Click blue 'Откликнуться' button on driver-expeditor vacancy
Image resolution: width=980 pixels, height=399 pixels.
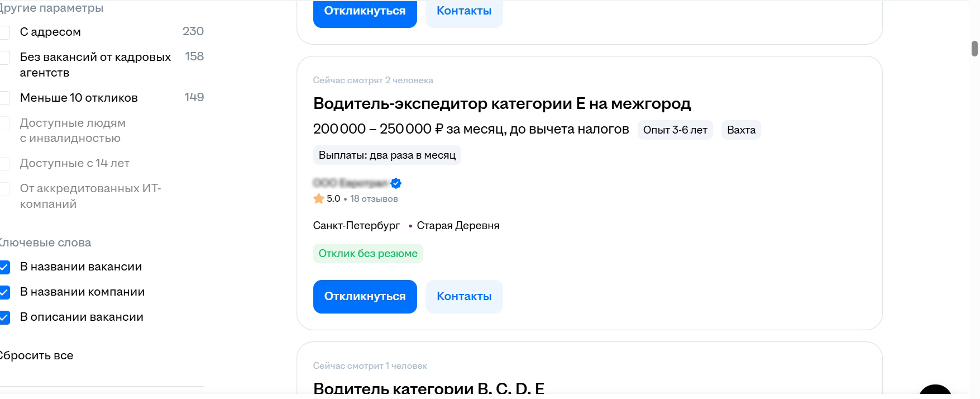[365, 297]
